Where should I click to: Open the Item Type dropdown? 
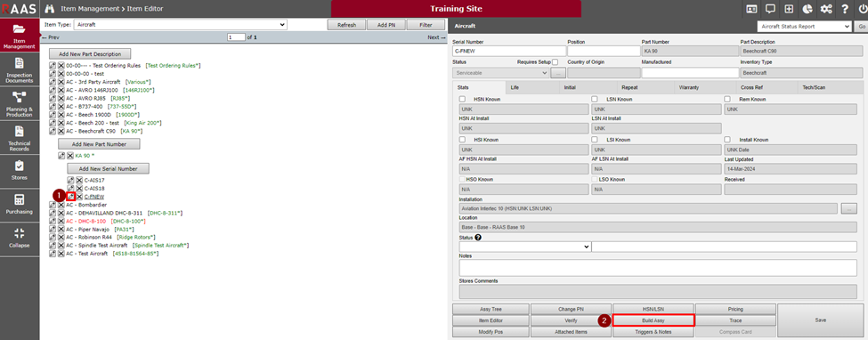(x=181, y=24)
